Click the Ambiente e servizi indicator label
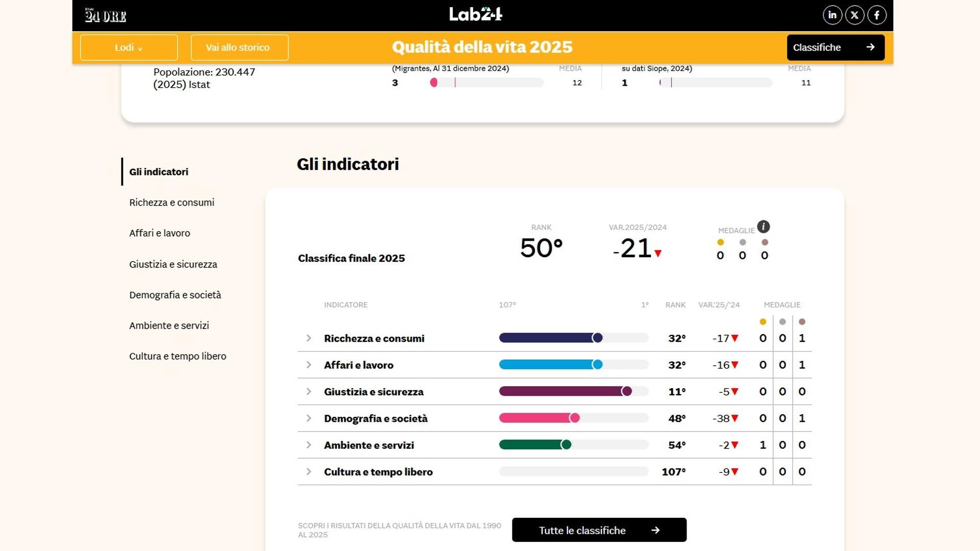 (369, 445)
